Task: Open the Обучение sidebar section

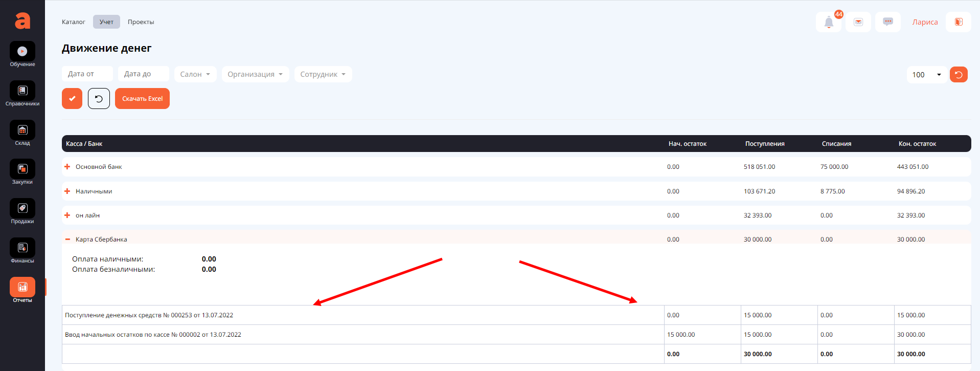Action: tap(22, 52)
